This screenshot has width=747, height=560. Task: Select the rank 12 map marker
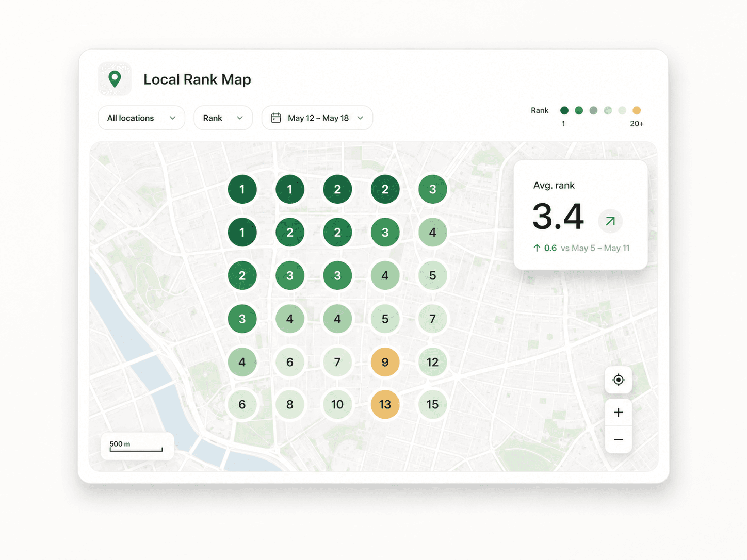tap(432, 362)
